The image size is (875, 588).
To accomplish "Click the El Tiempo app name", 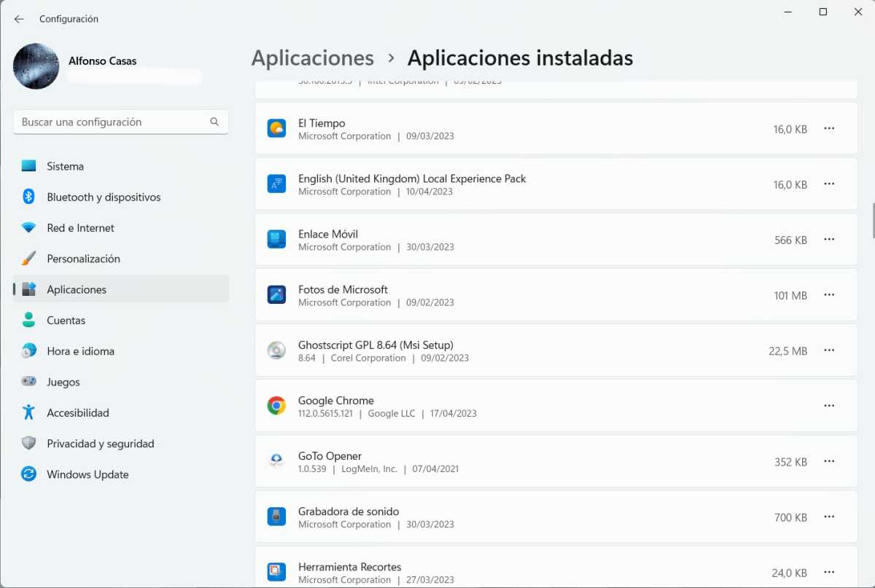I will tap(322, 123).
